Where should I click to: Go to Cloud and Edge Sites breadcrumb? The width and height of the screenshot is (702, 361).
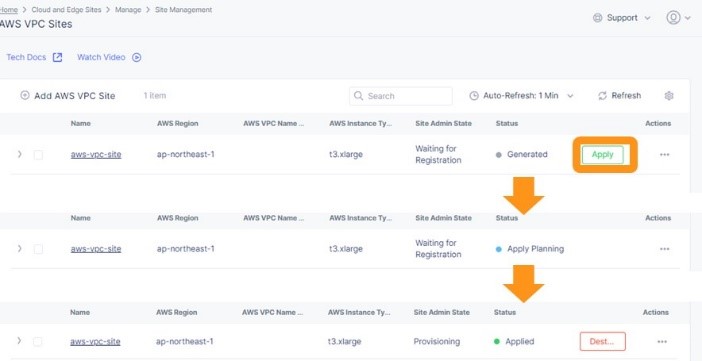[66, 9]
